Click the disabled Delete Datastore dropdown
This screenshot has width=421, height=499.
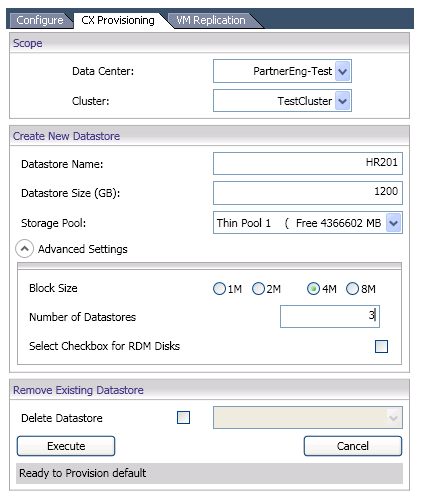coord(308,417)
